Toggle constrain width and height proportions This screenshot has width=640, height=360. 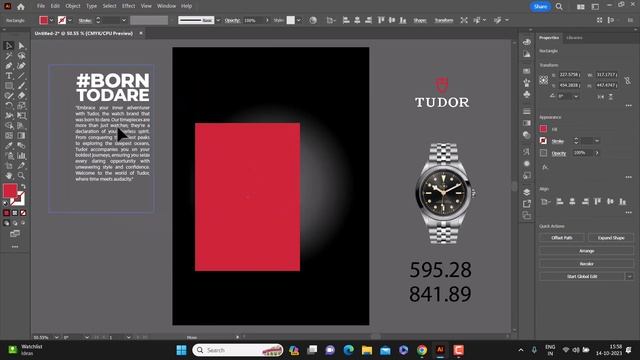628,80
